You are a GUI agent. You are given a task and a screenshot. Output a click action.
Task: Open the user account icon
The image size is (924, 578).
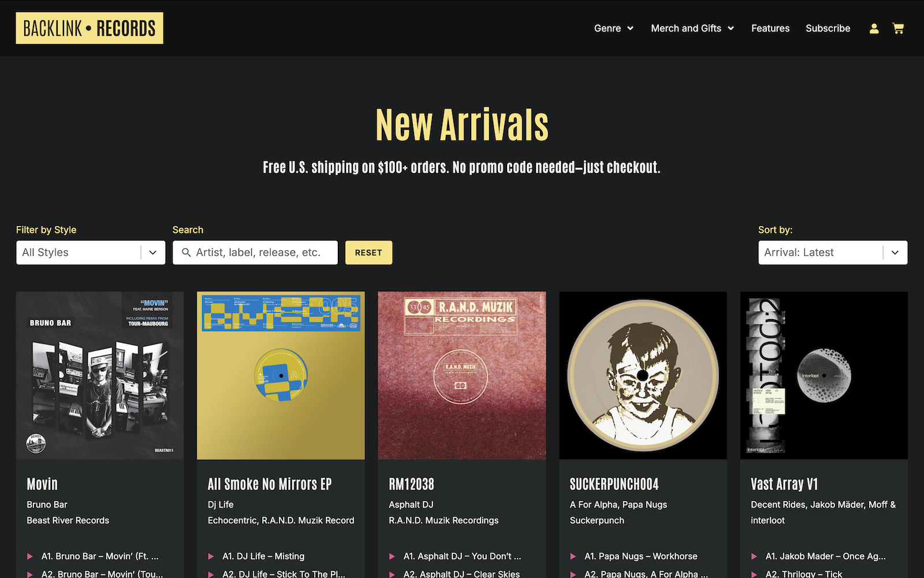pyautogui.click(x=874, y=28)
